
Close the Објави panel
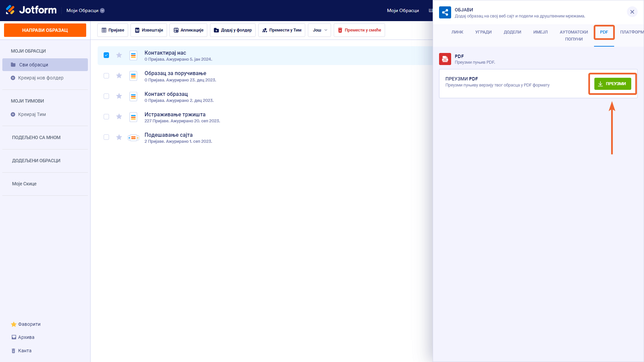(x=632, y=12)
